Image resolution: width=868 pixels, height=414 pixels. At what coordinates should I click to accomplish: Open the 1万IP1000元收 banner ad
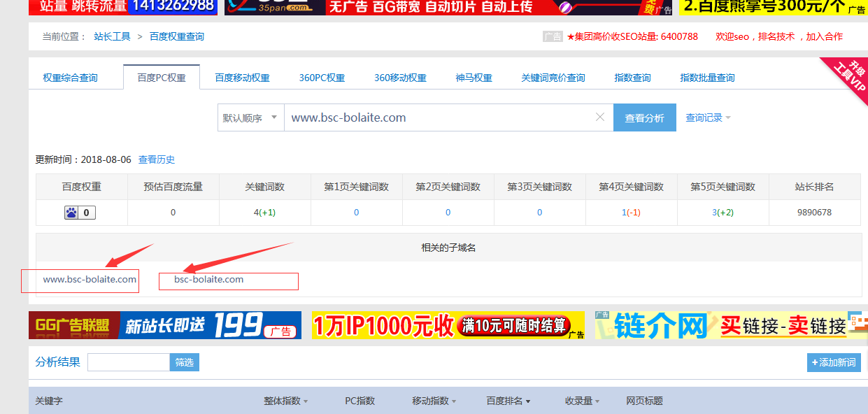(x=448, y=325)
